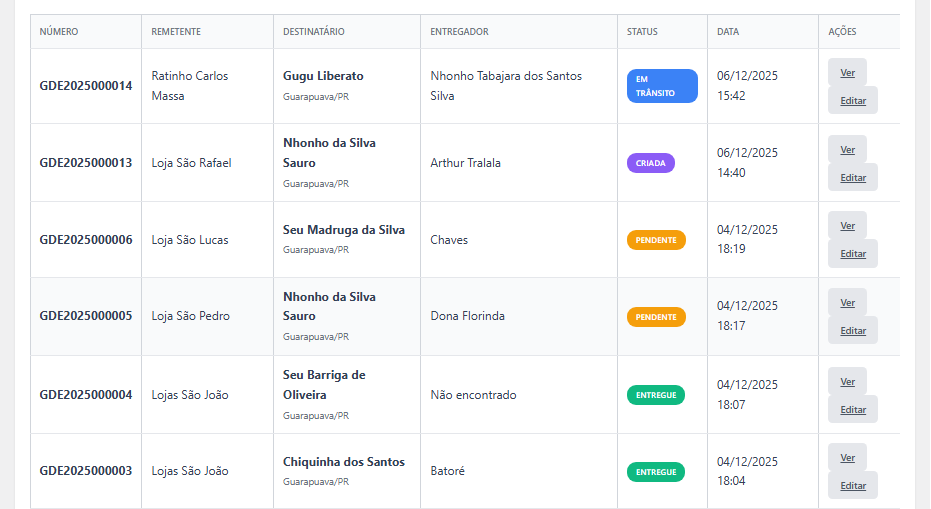View delivery GDE2025000006 details

coord(847,225)
